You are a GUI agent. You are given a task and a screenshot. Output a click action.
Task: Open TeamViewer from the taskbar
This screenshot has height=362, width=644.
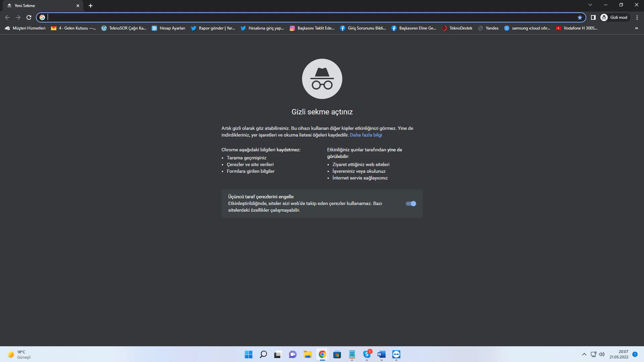[x=396, y=355]
